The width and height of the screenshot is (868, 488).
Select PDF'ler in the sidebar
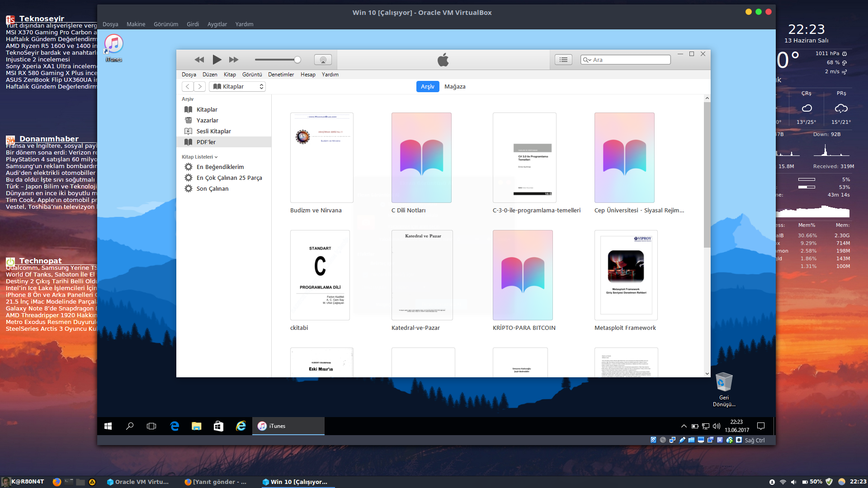224,142
